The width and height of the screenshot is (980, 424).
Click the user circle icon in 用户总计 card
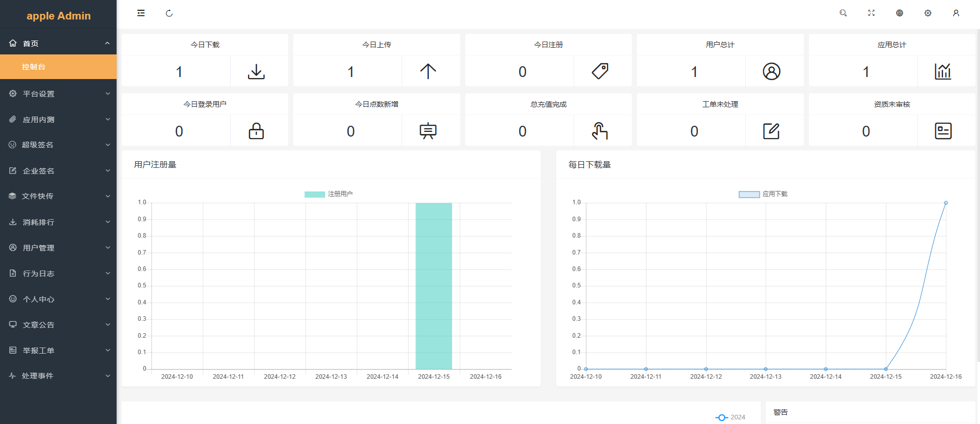pyautogui.click(x=771, y=71)
